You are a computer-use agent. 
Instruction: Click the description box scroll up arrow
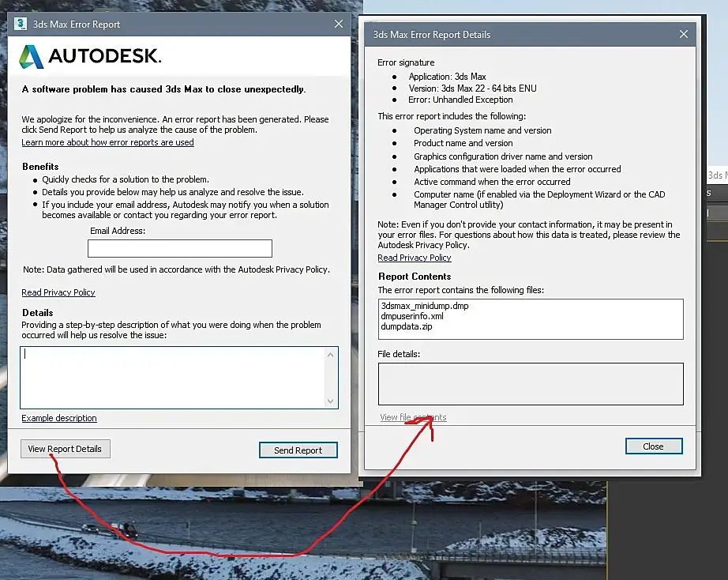coord(331,355)
